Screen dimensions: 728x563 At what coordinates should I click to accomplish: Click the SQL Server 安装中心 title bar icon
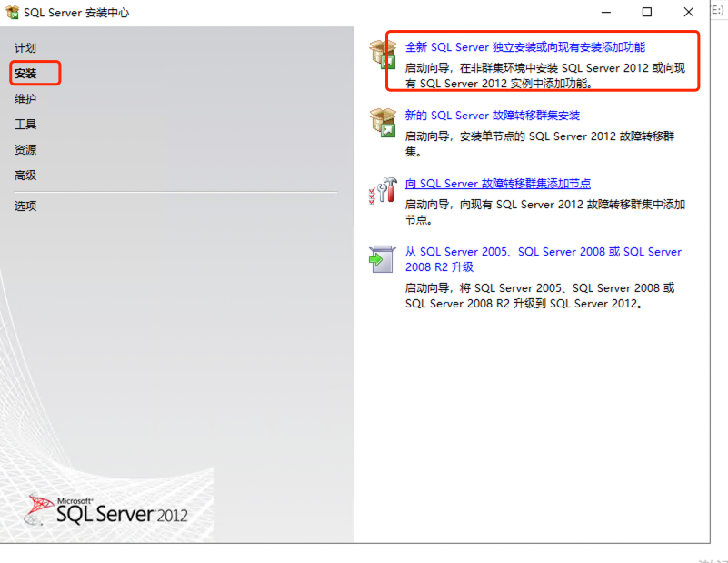(12, 13)
